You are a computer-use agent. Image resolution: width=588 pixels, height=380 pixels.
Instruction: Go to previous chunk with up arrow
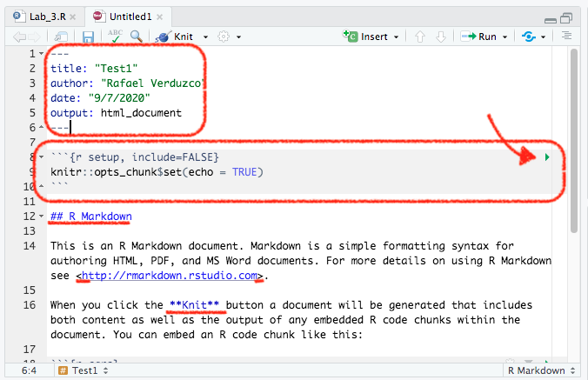[x=420, y=37]
